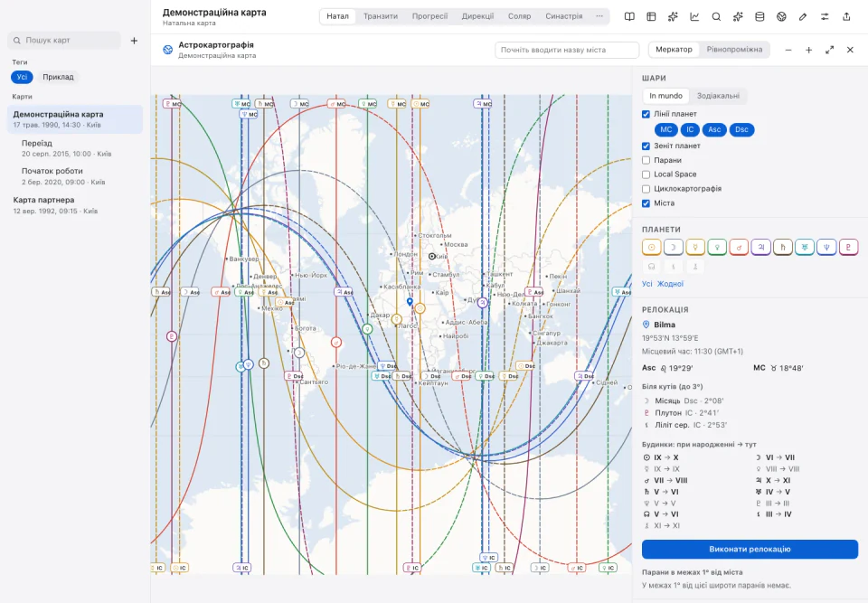
Task: Toggle the Saturn planet button
Action: pos(783,247)
